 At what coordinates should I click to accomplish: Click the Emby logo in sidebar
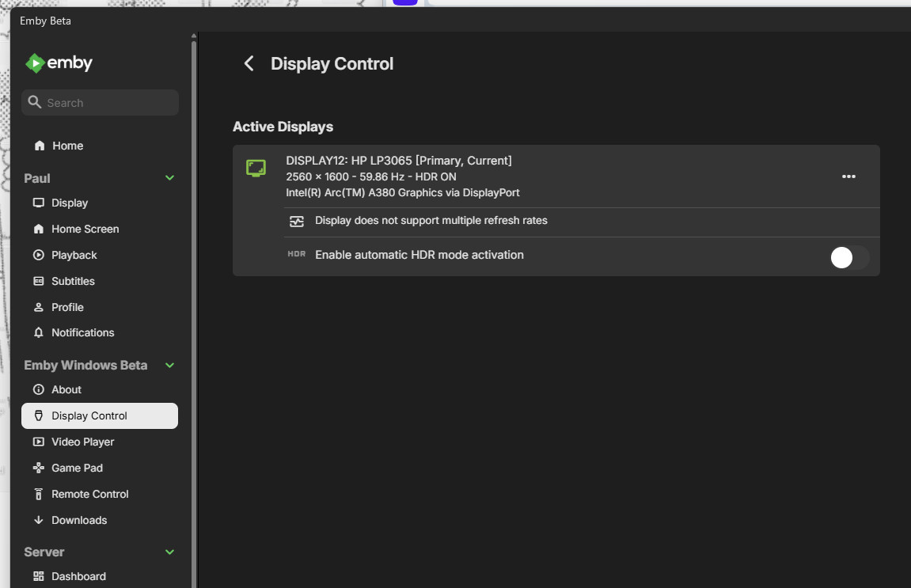pyautogui.click(x=59, y=63)
